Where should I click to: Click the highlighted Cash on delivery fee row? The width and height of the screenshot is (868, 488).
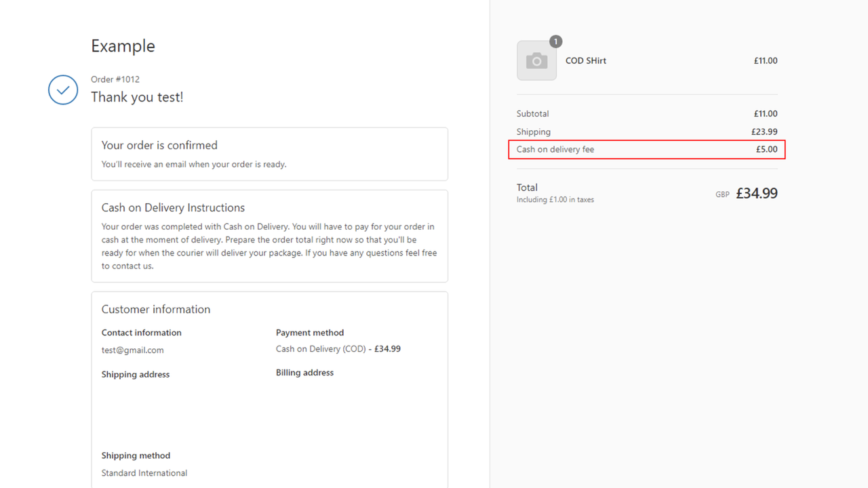pos(646,149)
